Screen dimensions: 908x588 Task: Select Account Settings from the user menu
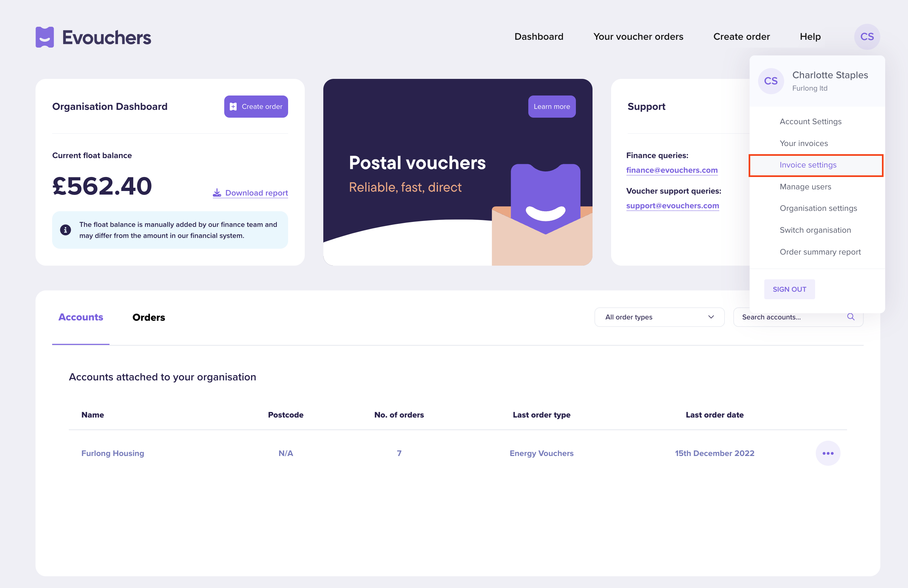point(810,121)
